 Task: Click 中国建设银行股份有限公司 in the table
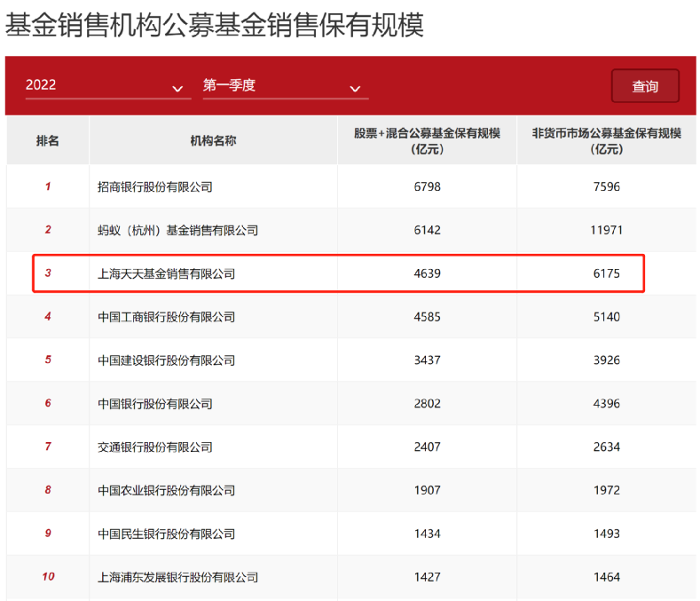pos(166,360)
